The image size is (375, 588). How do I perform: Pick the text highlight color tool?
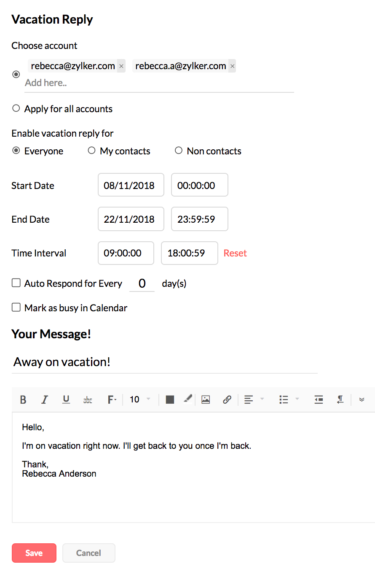[x=188, y=399]
